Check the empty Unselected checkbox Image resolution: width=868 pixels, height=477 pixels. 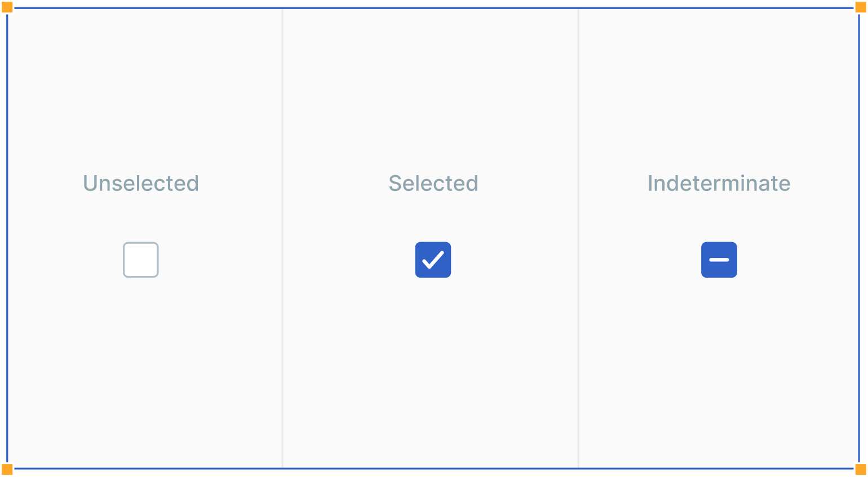141,260
